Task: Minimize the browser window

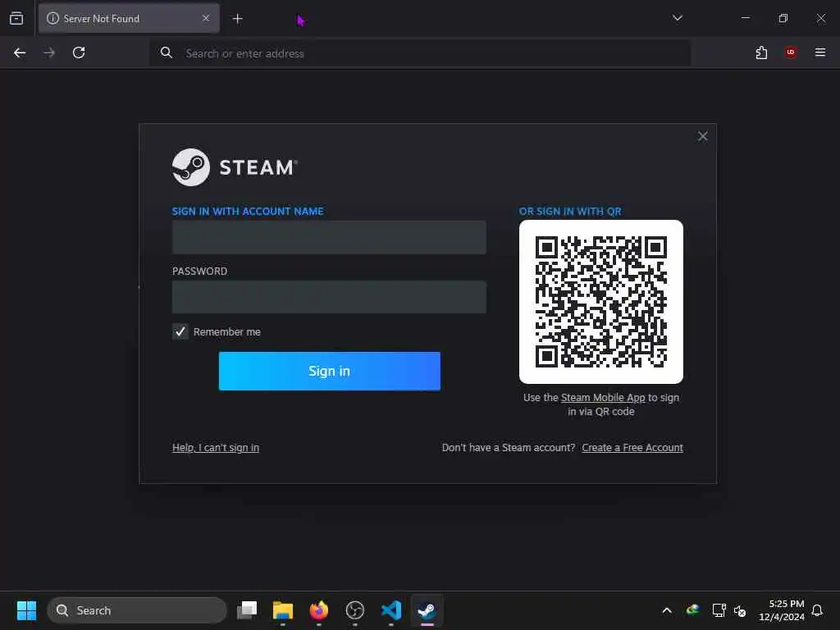Action: point(745,18)
